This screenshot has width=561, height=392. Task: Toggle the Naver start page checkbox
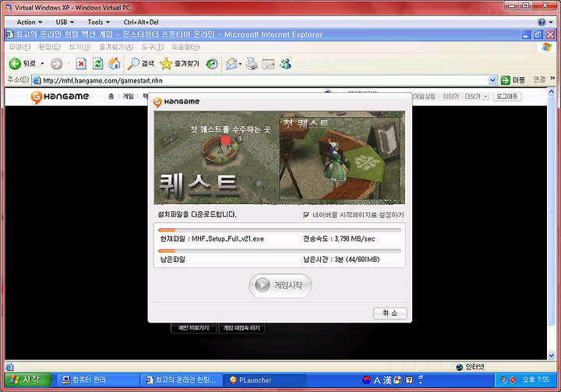click(x=306, y=215)
